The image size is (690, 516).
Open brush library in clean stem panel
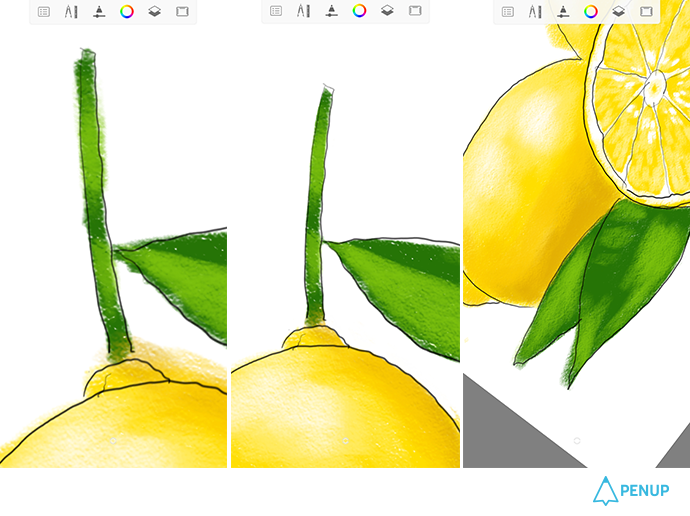[x=331, y=11]
